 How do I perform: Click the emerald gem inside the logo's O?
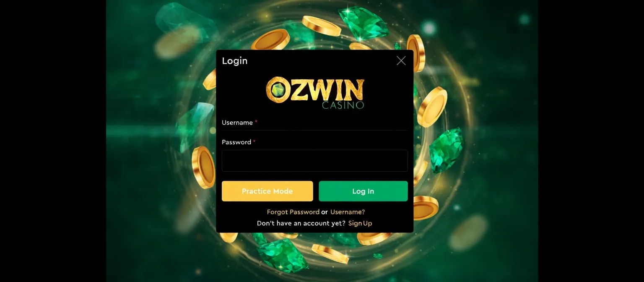[x=276, y=90]
